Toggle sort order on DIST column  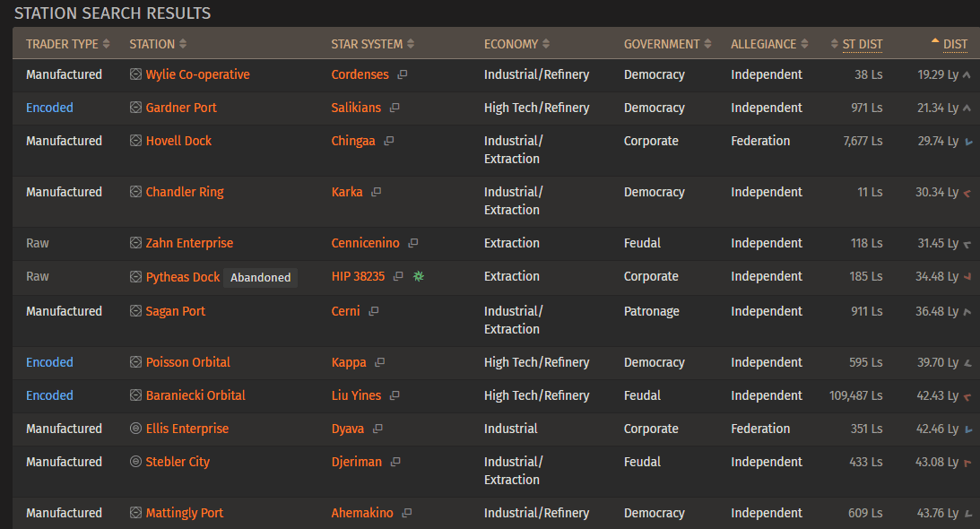click(954, 44)
